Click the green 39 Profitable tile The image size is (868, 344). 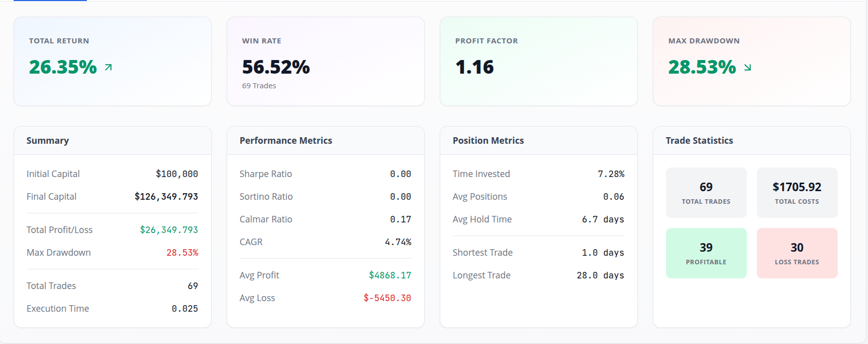(706, 253)
